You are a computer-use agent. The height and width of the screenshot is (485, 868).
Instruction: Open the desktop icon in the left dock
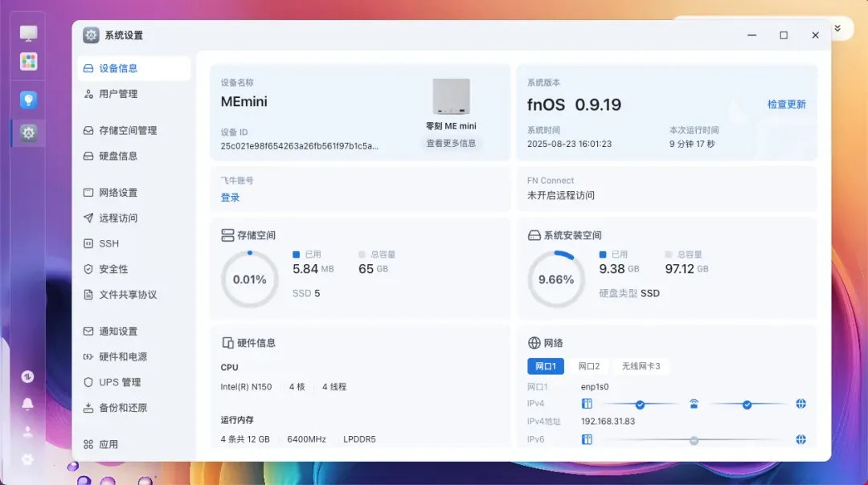(29, 34)
